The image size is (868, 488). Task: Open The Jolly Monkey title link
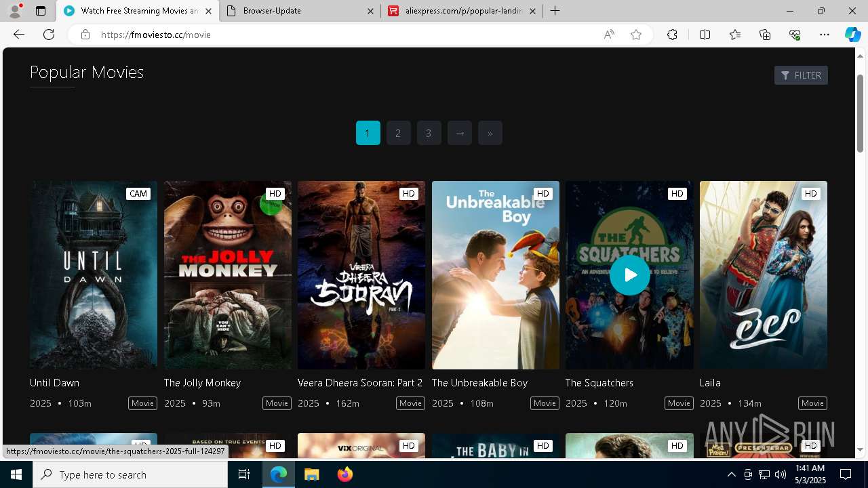(x=202, y=383)
